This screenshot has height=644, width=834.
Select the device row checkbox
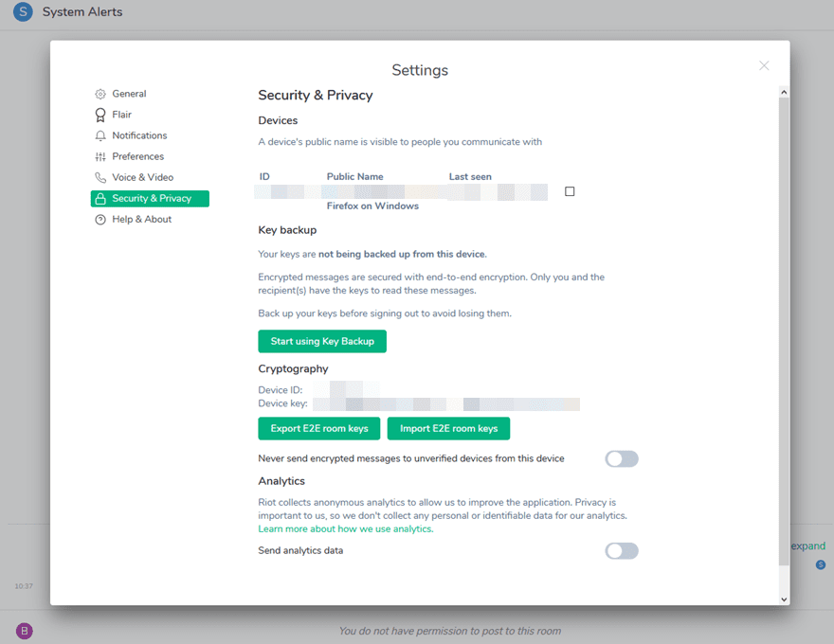570,191
